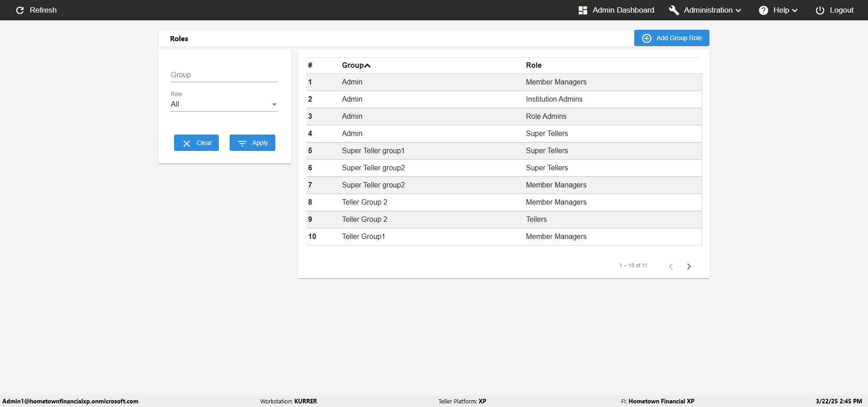868x407 pixels.
Task: Click Member Managers role in row 10
Action: pyautogui.click(x=556, y=236)
